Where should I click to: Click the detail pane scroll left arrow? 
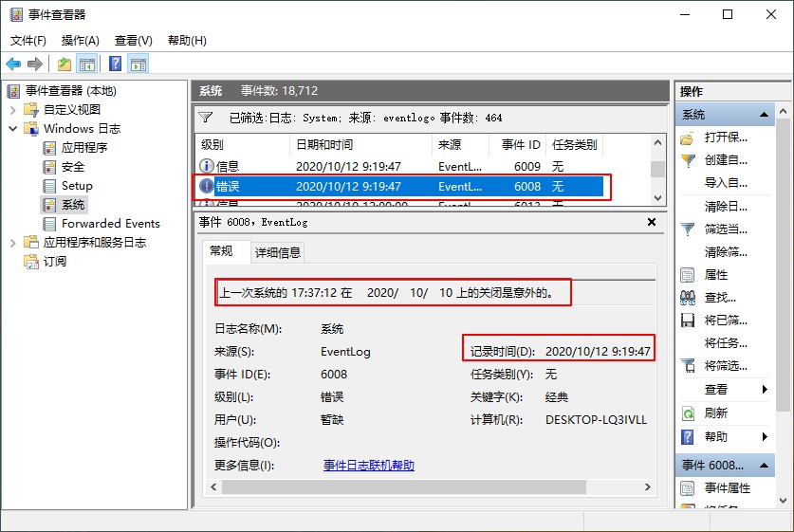[x=213, y=486]
